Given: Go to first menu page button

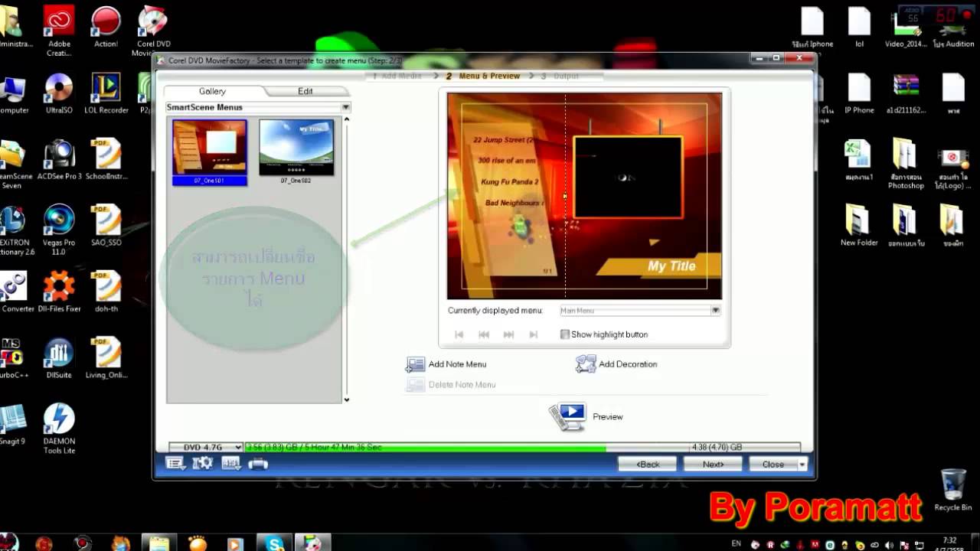Looking at the screenshot, I should [x=459, y=334].
